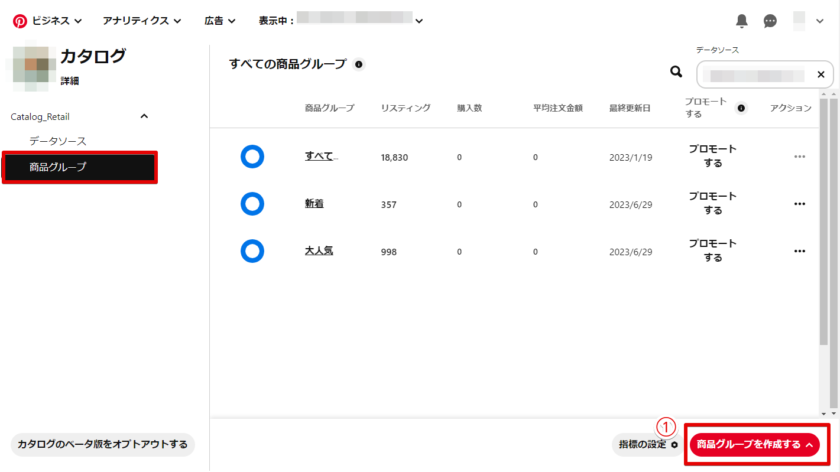Open the アナリティクス dropdown menu
The image size is (840, 472).
(x=142, y=20)
